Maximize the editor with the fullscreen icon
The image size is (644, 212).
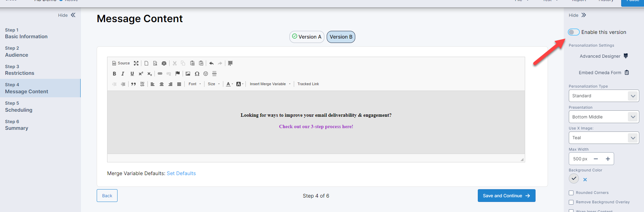tap(136, 63)
